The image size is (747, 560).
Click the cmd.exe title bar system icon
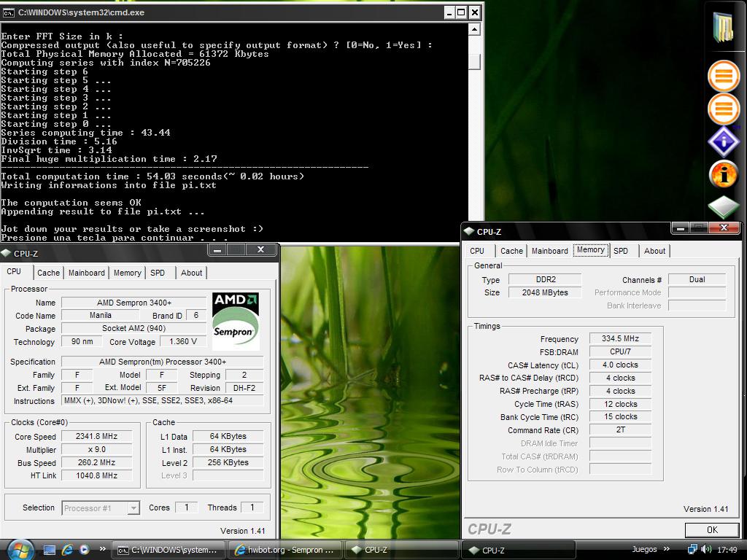[8, 13]
